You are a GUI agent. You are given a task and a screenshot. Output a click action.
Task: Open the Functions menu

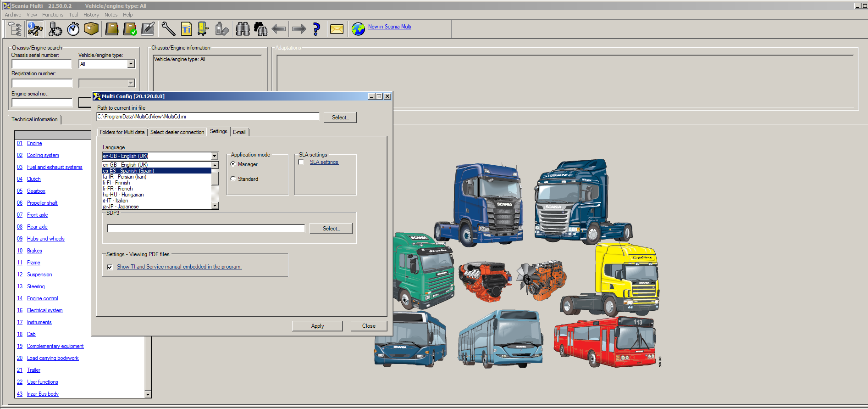tap(53, 15)
